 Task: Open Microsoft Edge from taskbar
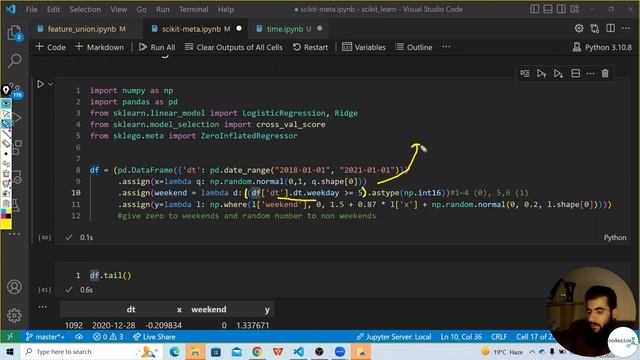coord(175,351)
